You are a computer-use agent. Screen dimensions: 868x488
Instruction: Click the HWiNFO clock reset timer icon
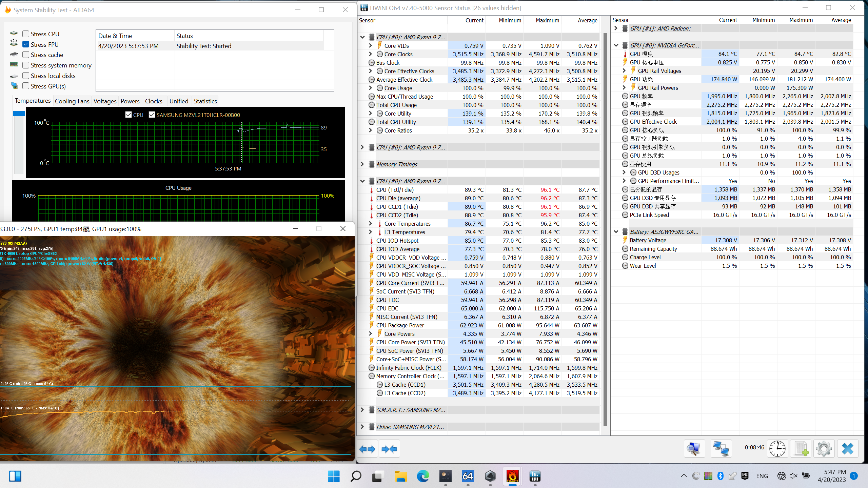pyautogui.click(x=777, y=449)
